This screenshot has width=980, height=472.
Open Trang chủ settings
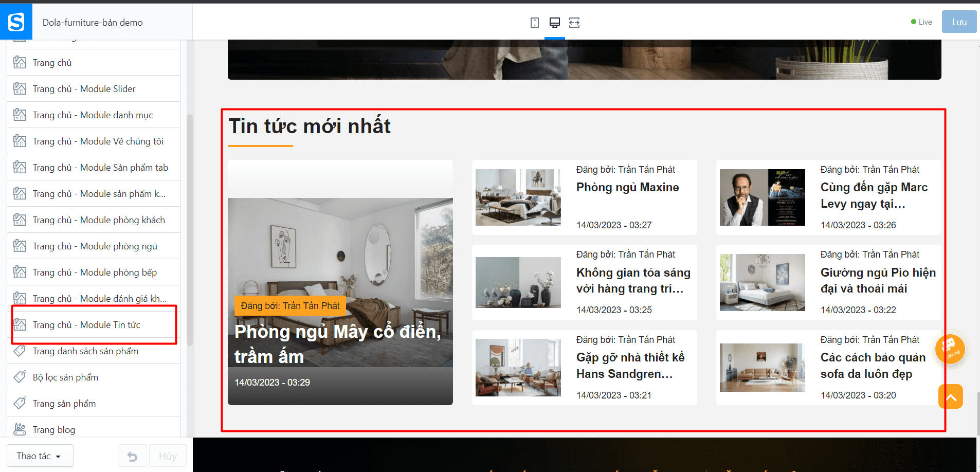(94, 63)
